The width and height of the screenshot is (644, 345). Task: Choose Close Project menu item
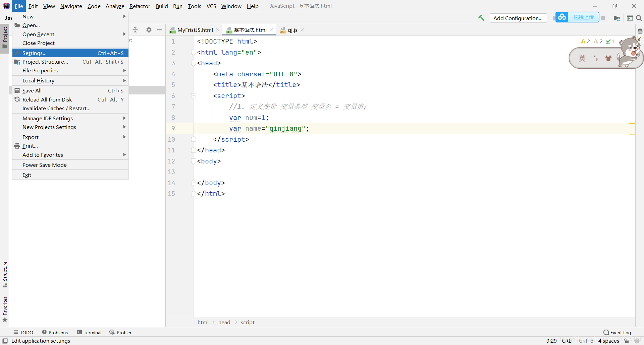(70, 43)
